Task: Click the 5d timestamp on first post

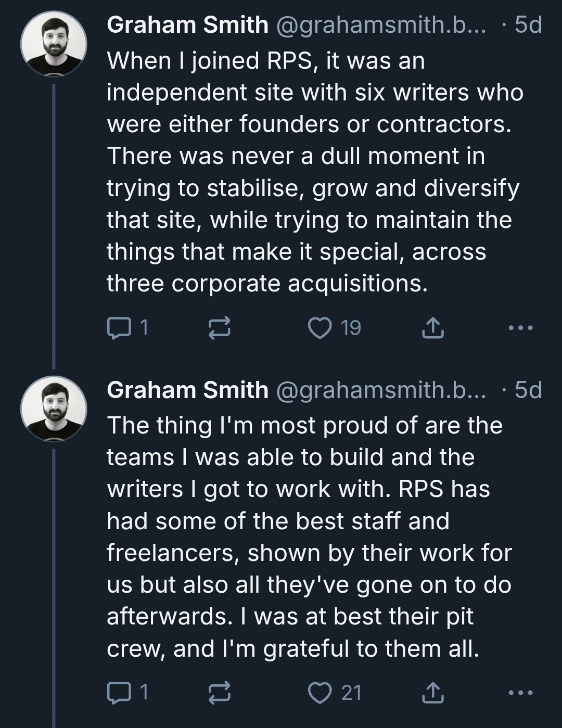Action: pos(528,25)
